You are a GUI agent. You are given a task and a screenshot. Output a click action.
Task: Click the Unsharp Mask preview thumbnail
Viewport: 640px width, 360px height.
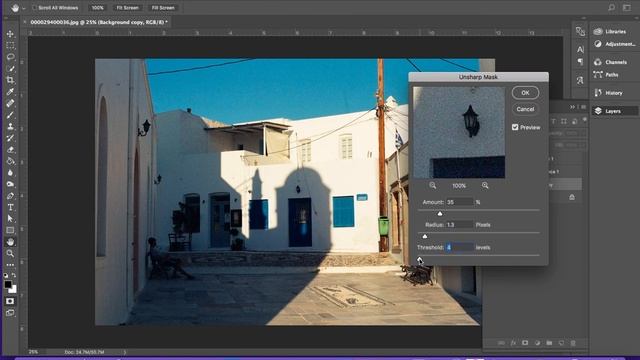coord(459,132)
